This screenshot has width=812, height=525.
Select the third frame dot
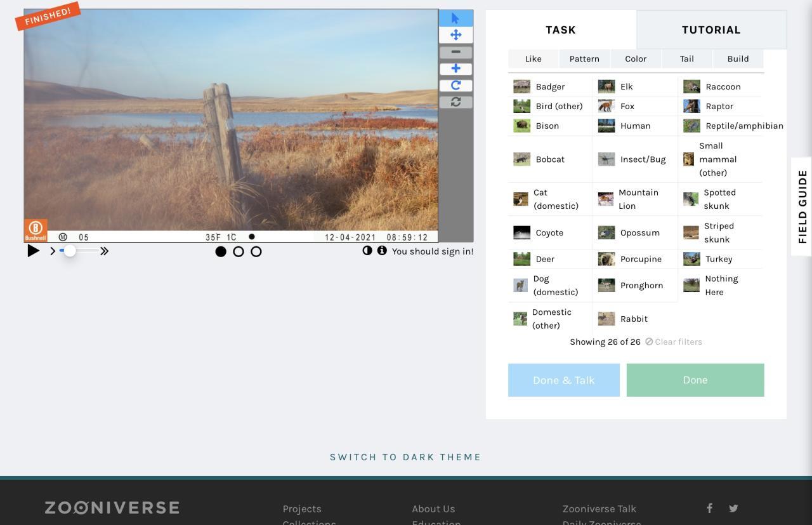[256, 251]
